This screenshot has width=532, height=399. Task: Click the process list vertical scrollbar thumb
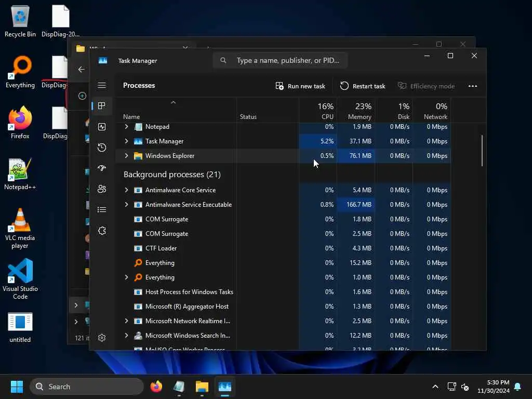coord(482,151)
